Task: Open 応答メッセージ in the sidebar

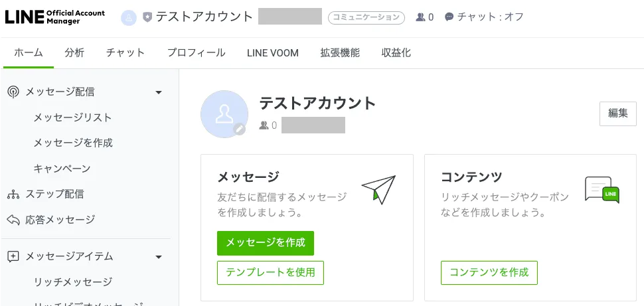Action: coord(60,219)
